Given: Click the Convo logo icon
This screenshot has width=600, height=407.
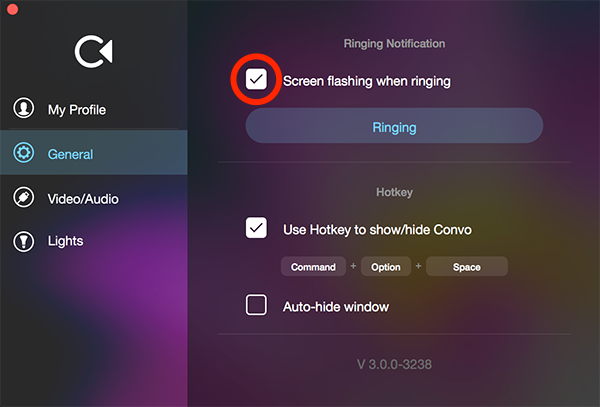Looking at the screenshot, I should (x=94, y=52).
